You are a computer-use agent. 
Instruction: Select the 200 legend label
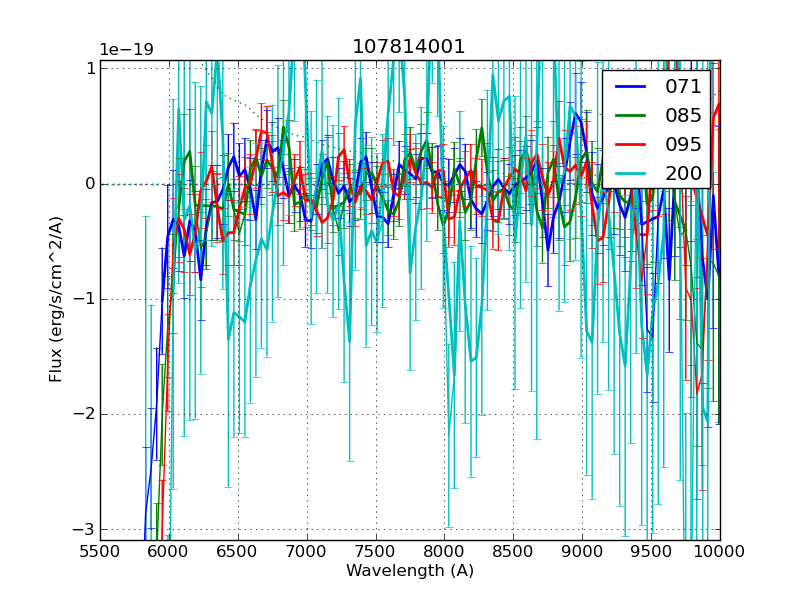(x=683, y=172)
